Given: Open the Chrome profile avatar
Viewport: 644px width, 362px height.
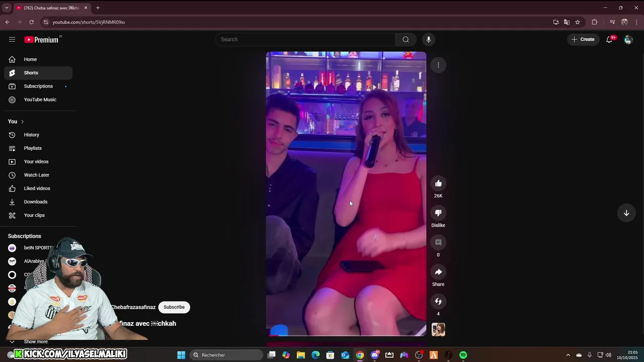Looking at the screenshot, I should [x=624, y=22].
